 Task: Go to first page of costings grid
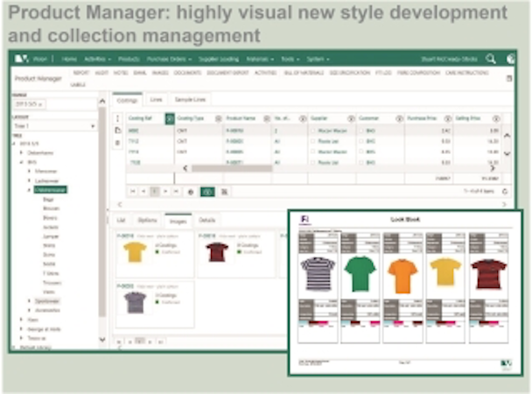pos(133,192)
